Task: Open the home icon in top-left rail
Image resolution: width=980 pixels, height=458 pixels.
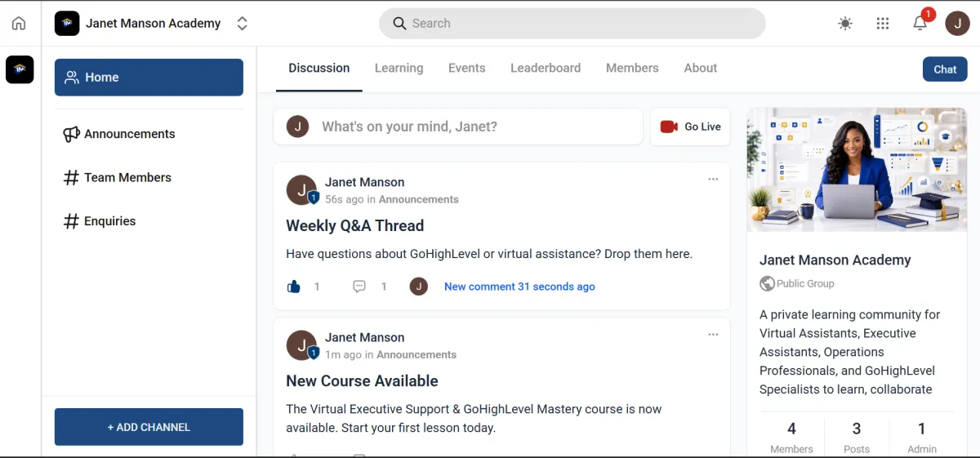Action: point(19,24)
